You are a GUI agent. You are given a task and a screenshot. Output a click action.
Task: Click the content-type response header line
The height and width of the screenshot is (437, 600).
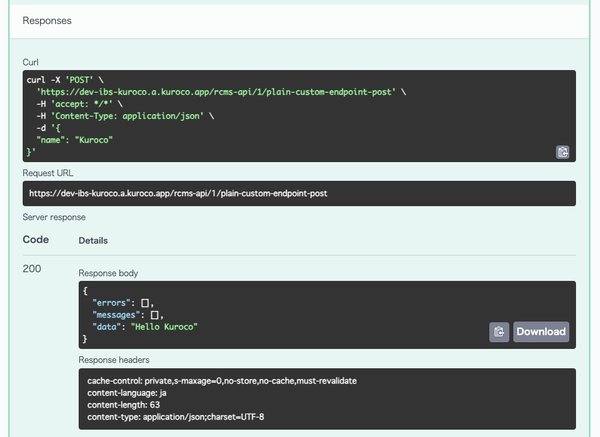176,417
